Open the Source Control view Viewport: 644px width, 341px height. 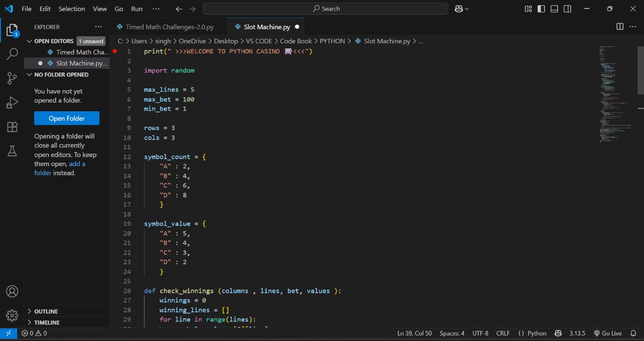click(x=12, y=78)
